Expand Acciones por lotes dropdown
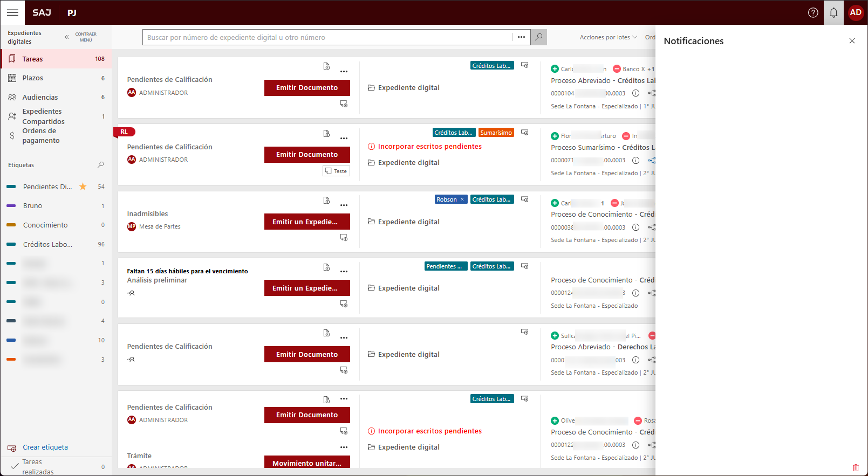The width and height of the screenshot is (868, 476). (x=608, y=37)
